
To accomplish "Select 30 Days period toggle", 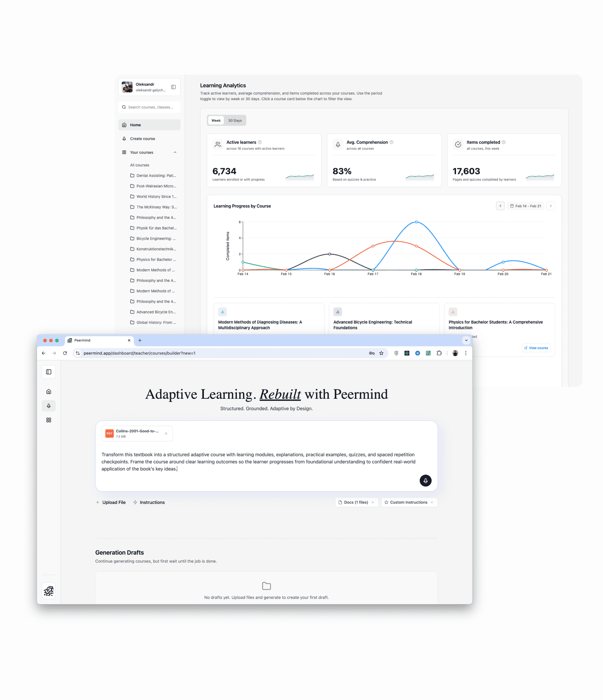I will (x=235, y=121).
